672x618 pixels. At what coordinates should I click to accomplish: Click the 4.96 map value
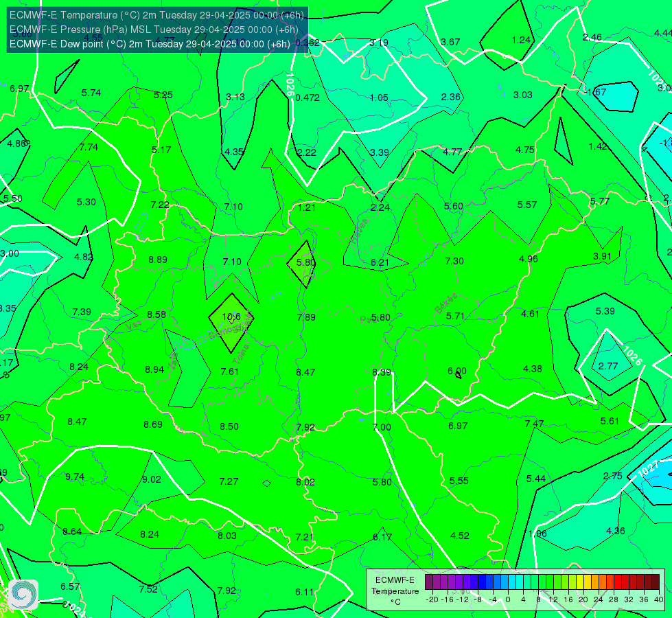point(529,259)
